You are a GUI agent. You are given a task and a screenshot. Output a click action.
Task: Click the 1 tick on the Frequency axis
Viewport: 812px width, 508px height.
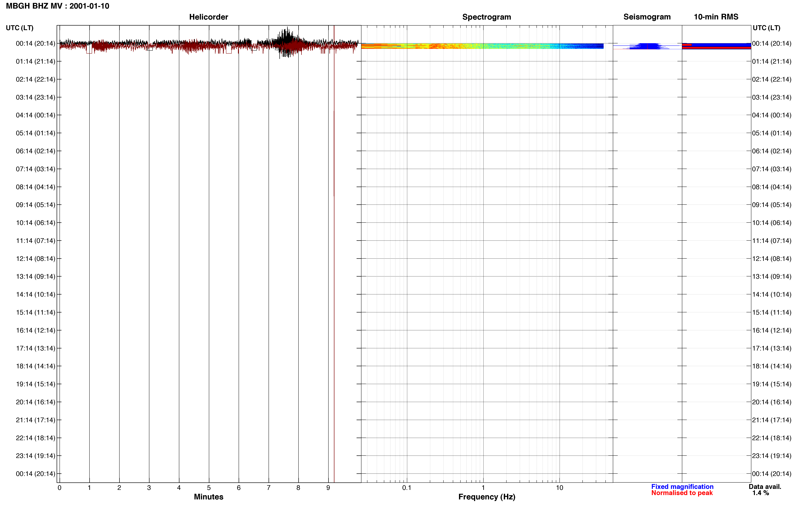coord(483,488)
